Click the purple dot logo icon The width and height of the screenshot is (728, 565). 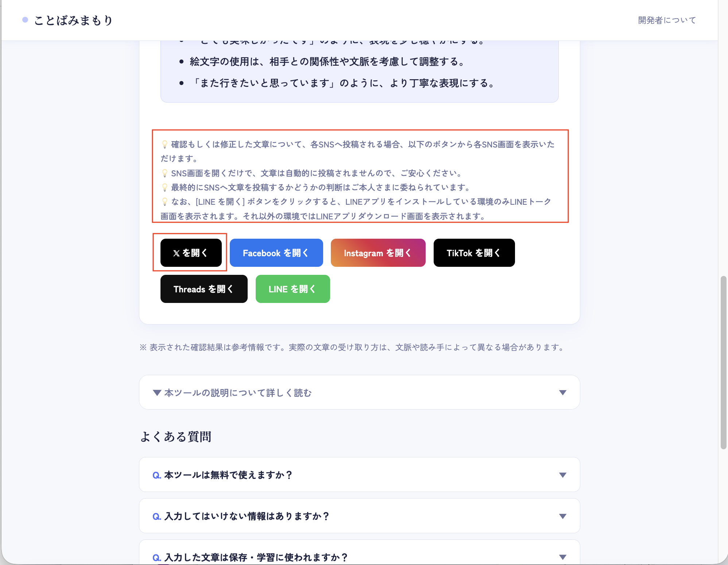(x=25, y=20)
